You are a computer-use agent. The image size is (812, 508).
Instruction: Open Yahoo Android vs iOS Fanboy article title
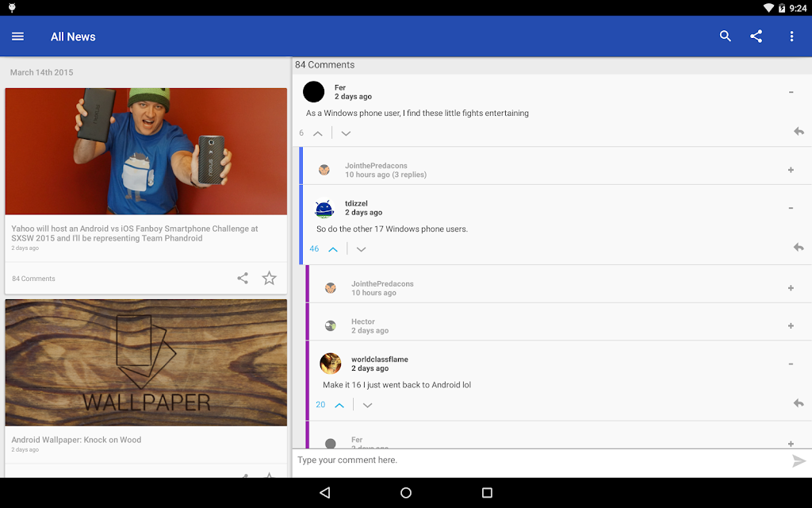tap(135, 233)
